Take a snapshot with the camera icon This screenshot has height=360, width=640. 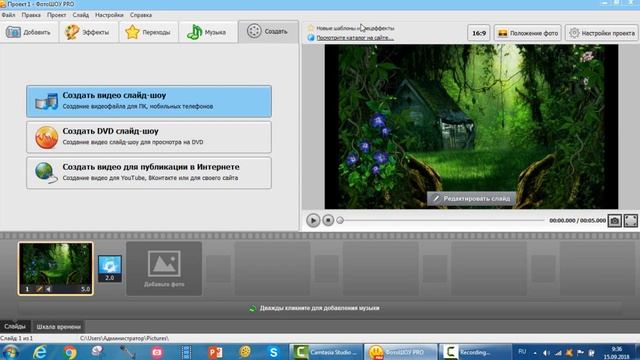[x=615, y=221]
